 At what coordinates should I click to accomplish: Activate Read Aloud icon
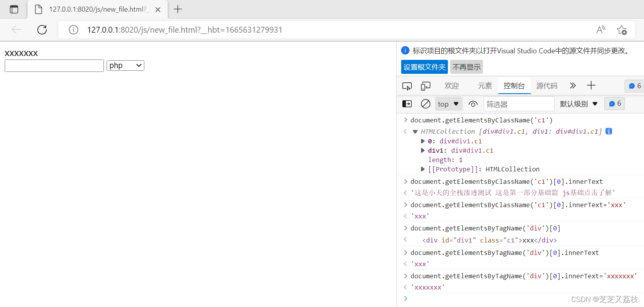coord(601,30)
